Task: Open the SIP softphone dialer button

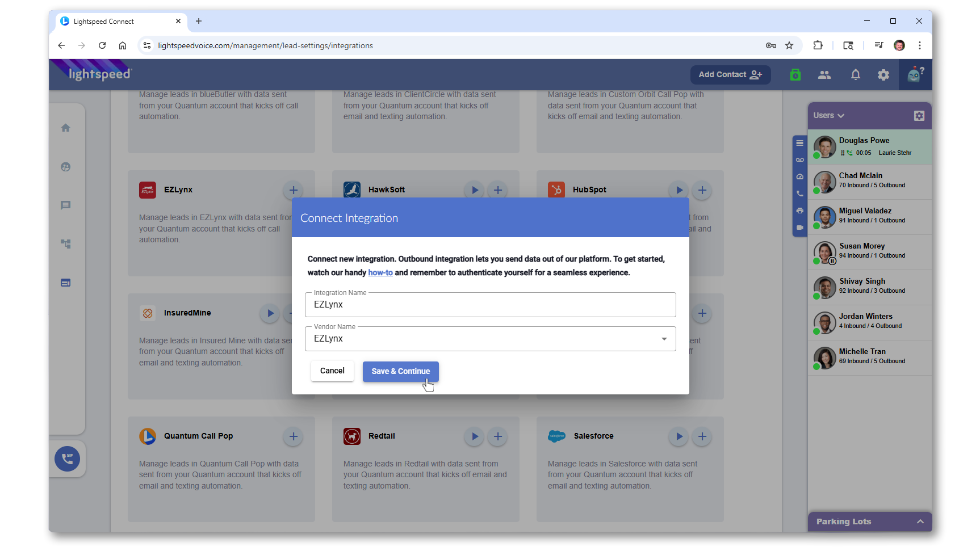Action: tap(67, 459)
